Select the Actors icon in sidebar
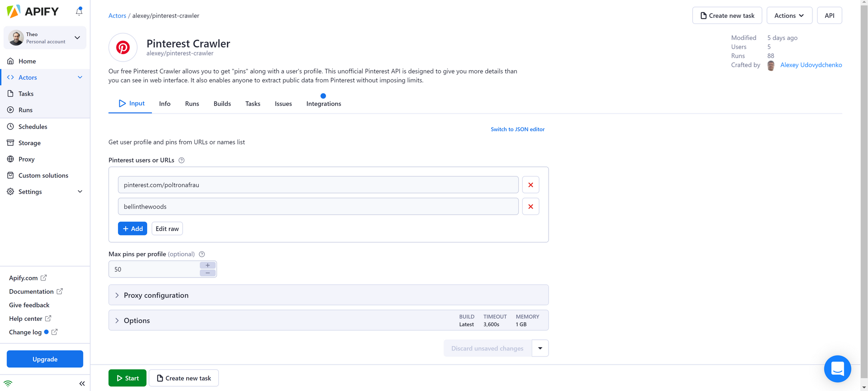This screenshot has height=391, width=868. pos(11,77)
